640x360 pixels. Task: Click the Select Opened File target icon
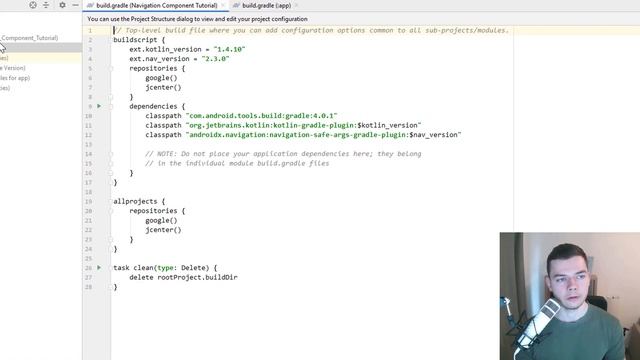[x=33, y=5]
